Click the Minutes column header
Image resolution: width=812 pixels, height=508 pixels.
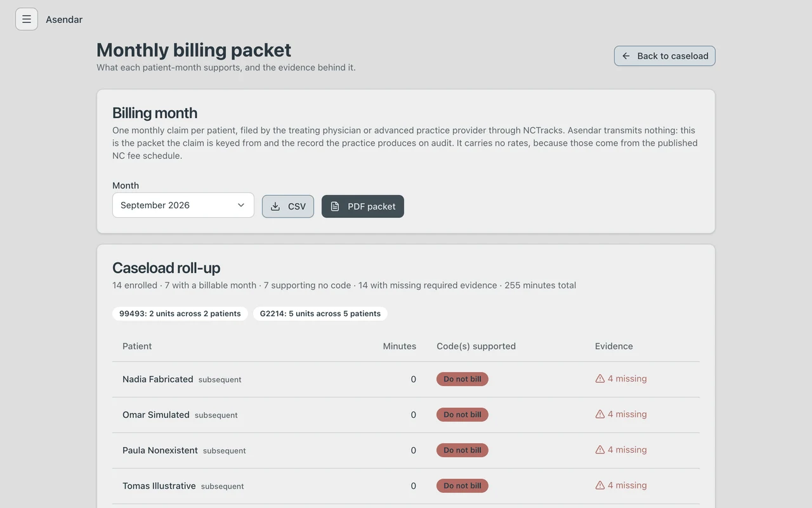coord(400,346)
